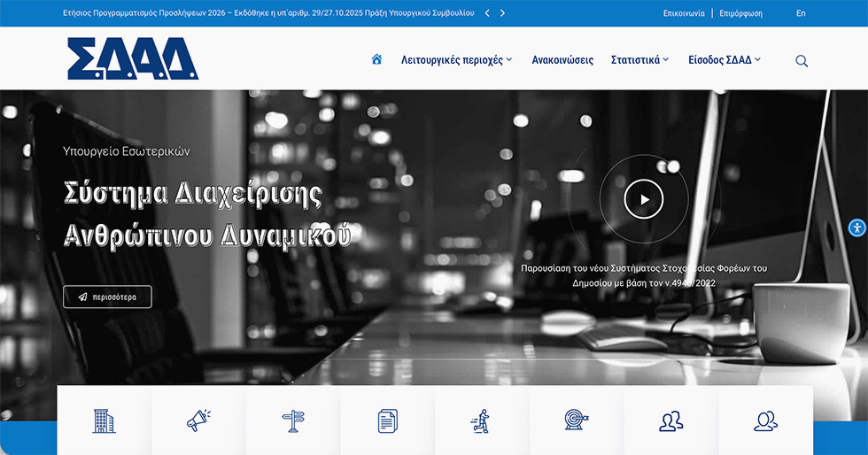The image size is (868, 455).
Task: Click the target with arrow icon tile
Action: click(x=576, y=420)
